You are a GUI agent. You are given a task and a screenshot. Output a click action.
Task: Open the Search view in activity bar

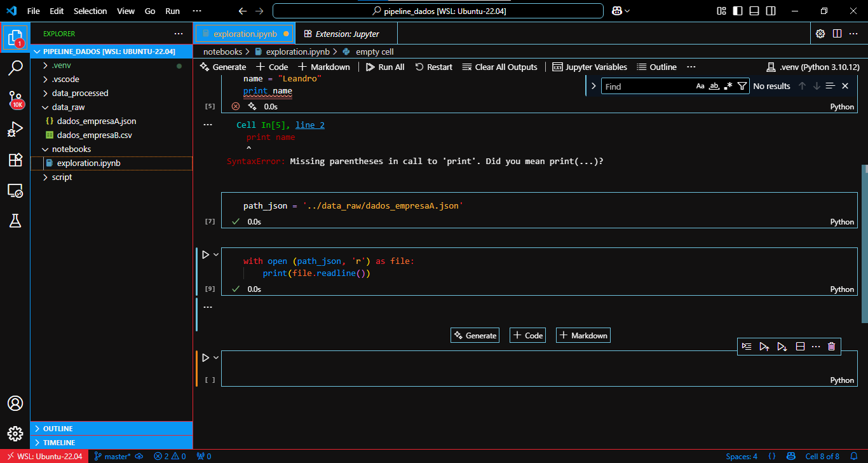[15, 67]
